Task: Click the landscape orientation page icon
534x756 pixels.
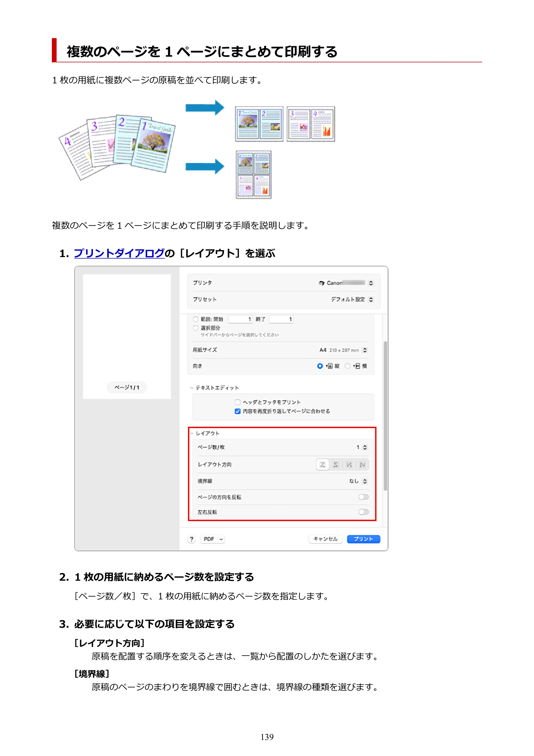Action: (x=357, y=366)
